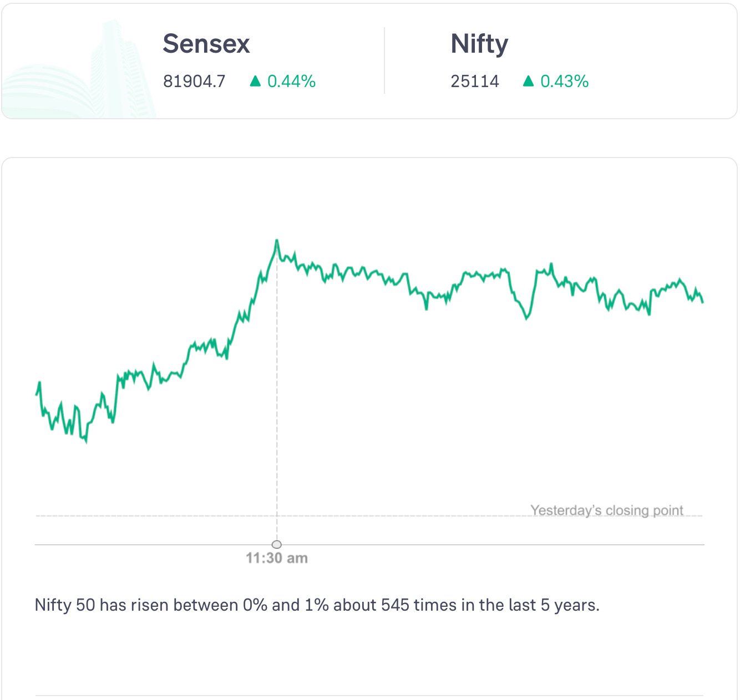Select the Sensex index heading
This screenshot has width=740, height=700.
(x=206, y=44)
